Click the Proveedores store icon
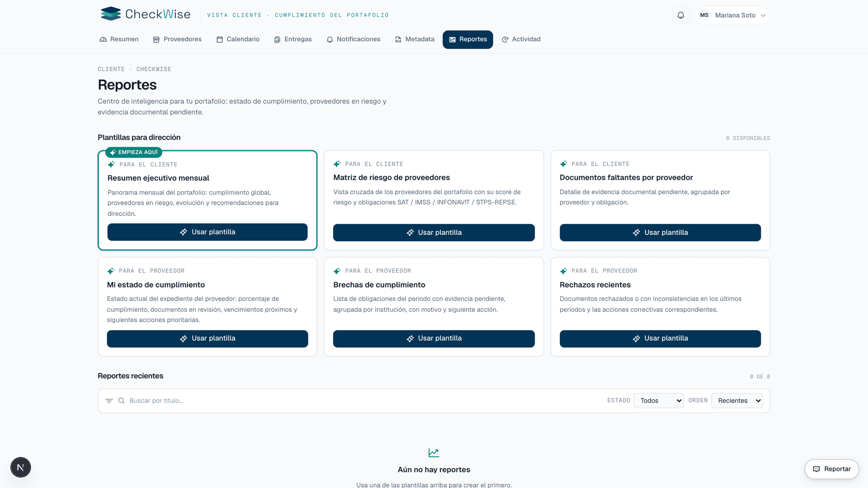 click(156, 40)
